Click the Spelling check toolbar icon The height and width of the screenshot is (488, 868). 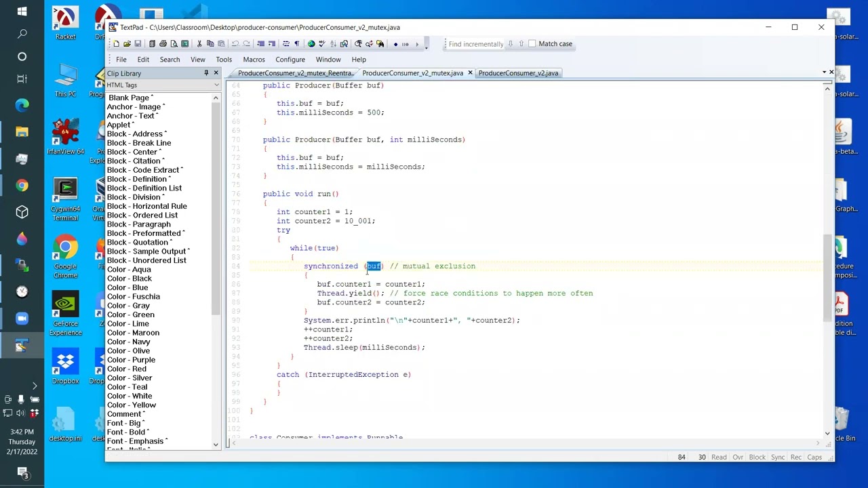[x=322, y=44]
